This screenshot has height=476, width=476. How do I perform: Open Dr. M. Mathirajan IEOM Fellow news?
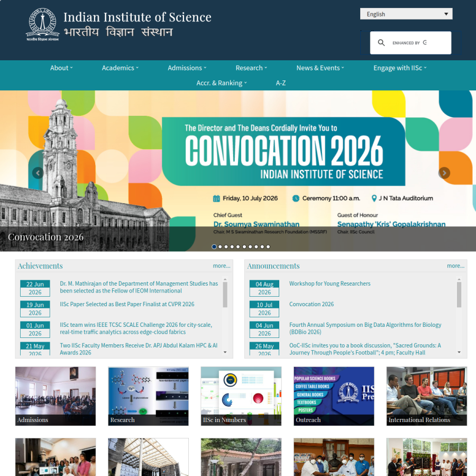point(139,287)
